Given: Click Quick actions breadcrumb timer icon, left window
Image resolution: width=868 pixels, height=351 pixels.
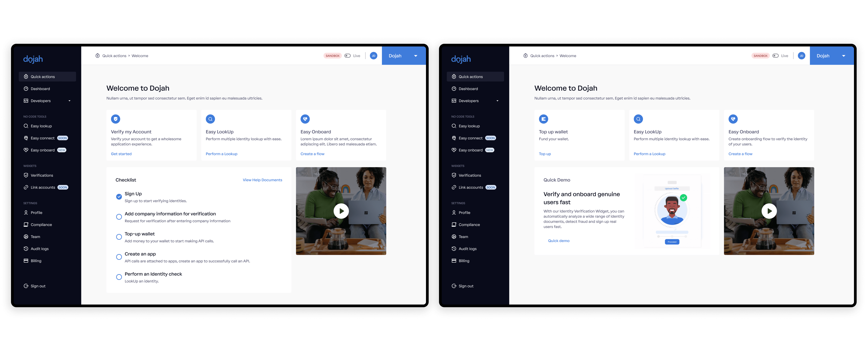Looking at the screenshot, I should (97, 56).
